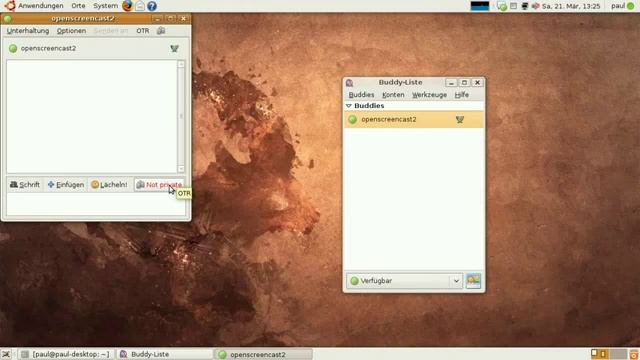Click the OTR status icon in chat menubar
This screenshot has width=640, height=360.
pos(161,31)
